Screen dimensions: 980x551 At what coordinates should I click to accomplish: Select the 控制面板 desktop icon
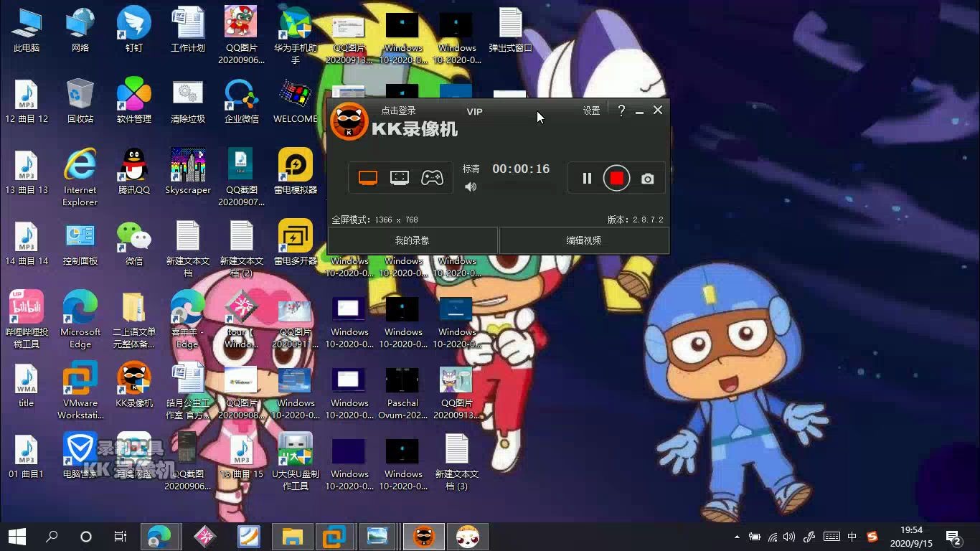point(80,242)
